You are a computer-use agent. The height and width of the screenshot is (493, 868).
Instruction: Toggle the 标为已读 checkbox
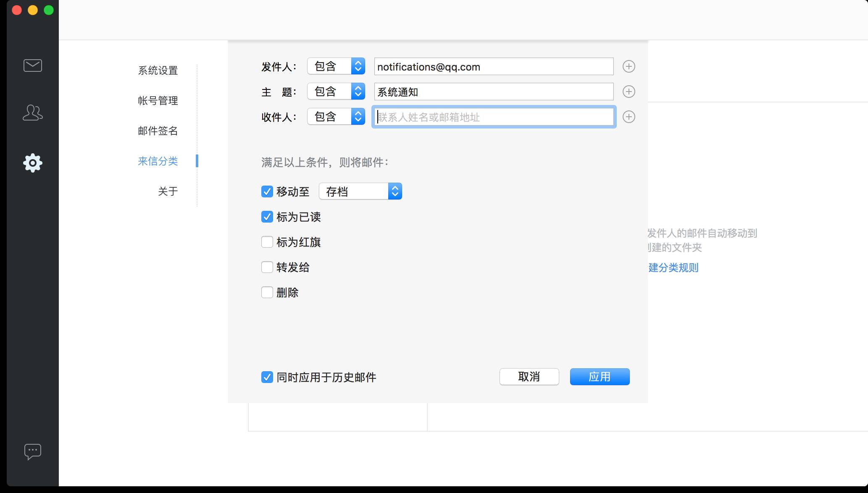pyautogui.click(x=267, y=217)
